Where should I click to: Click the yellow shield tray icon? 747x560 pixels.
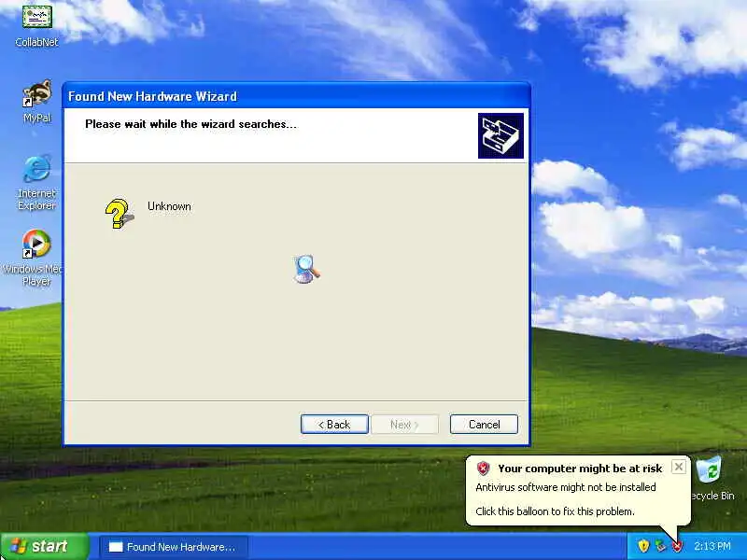[643, 546]
